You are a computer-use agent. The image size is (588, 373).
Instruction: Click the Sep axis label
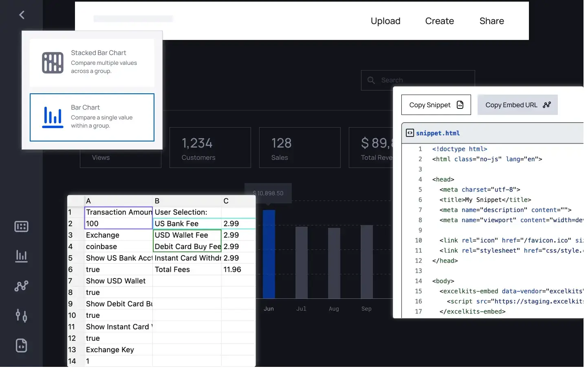click(366, 309)
